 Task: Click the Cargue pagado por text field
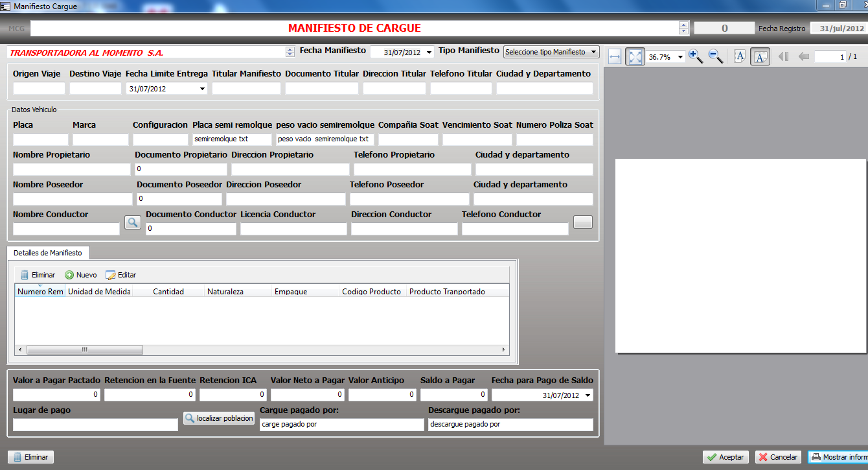tap(341, 425)
